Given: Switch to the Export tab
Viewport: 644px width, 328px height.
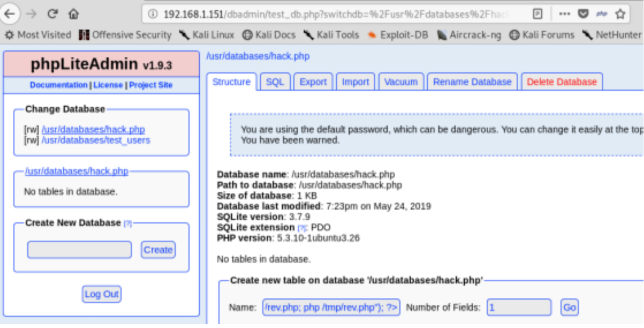Looking at the screenshot, I should pos(313,82).
